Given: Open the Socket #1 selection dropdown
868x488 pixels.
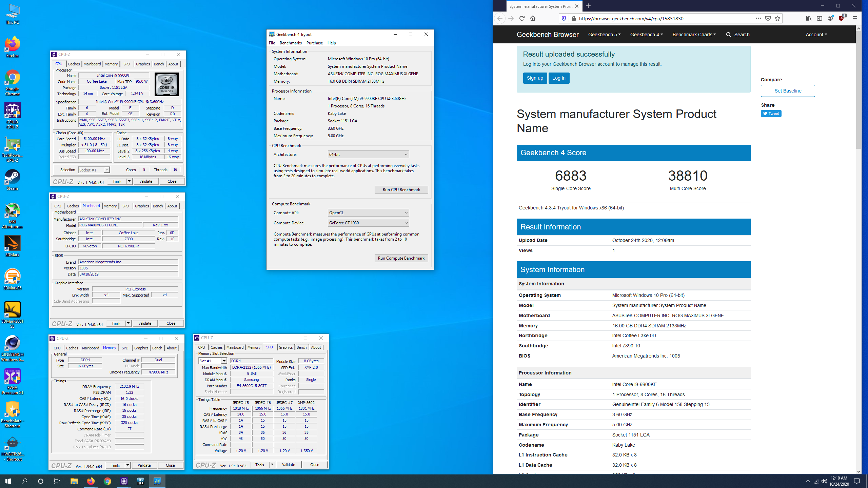Looking at the screenshot, I should coord(94,170).
